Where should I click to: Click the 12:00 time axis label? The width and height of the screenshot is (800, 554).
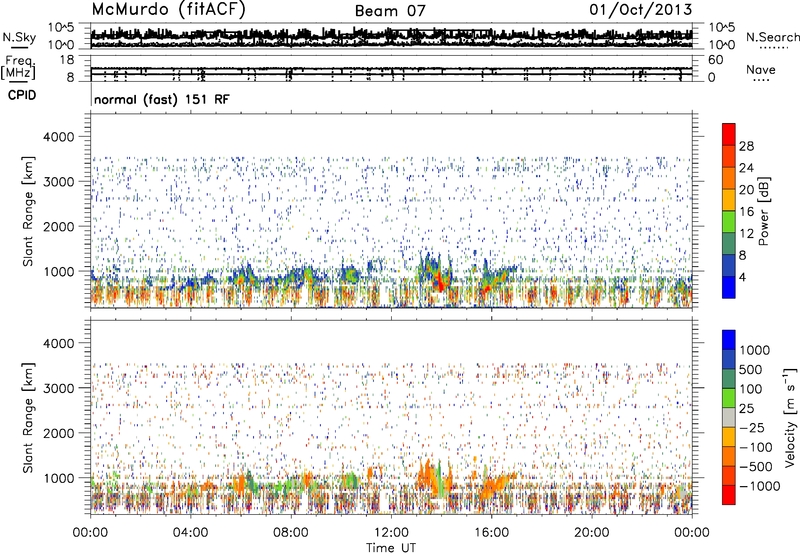(391, 533)
